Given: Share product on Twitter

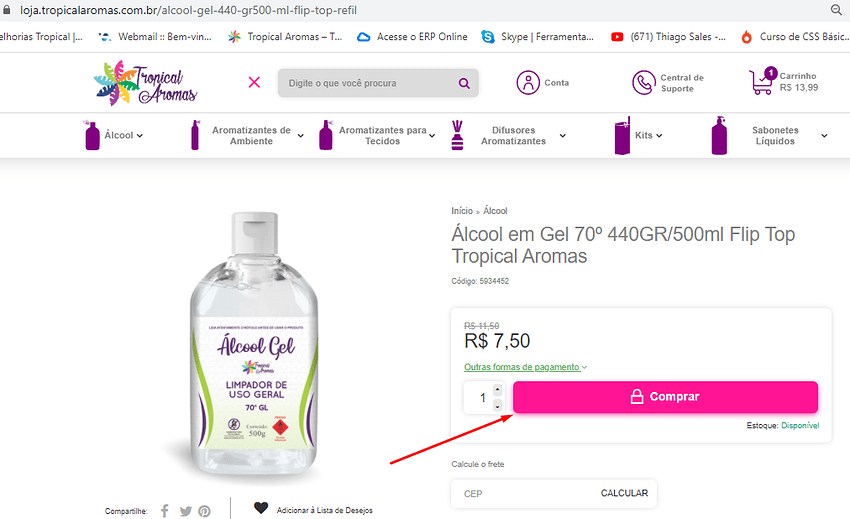Looking at the screenshot, I should [x=185, y=511].
